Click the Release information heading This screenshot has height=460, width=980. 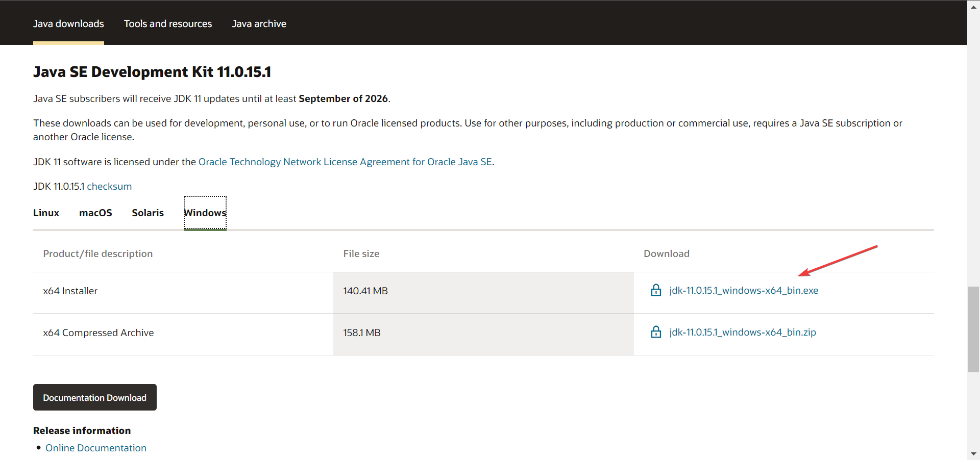(82, 430)
